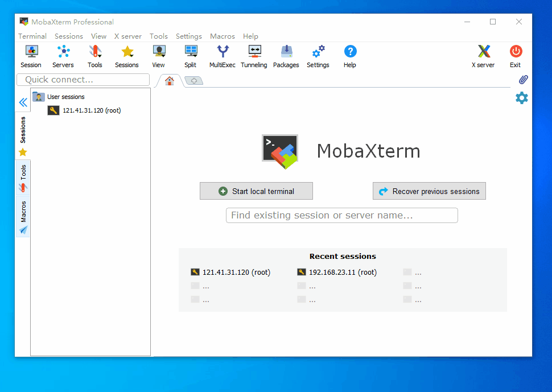The height and width of the screenshot is (392, 552).
Task: Select the User sessions folder
Action: [x=59, y=97]
